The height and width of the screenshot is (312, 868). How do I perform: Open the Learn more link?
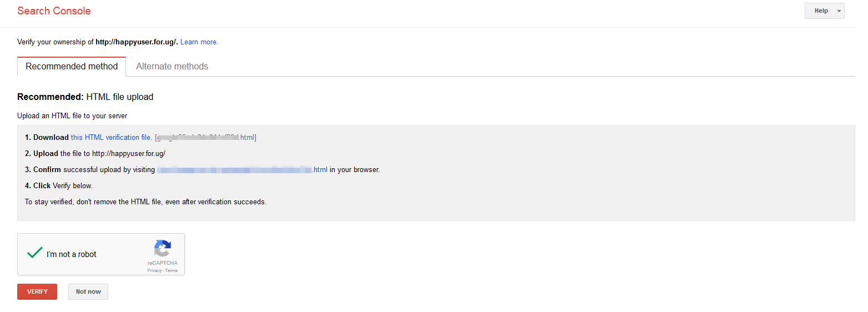pyautogui.click(x=199, y=42)
